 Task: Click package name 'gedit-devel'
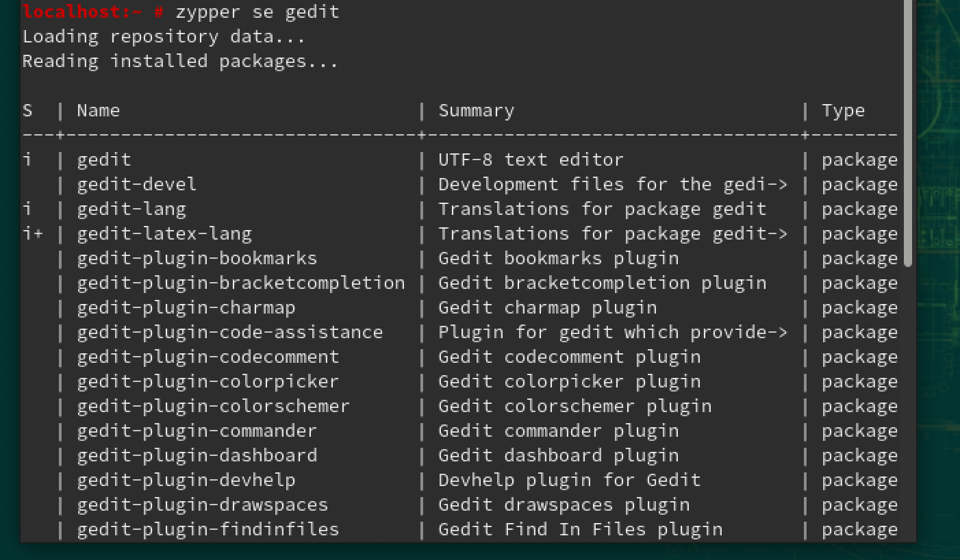(137, 185)
